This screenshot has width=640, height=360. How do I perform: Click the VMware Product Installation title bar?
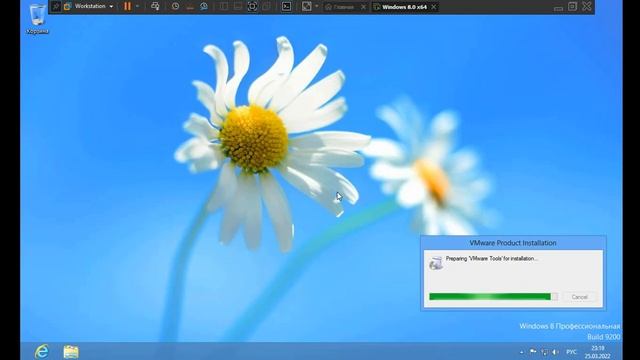[x=513, y=243]
